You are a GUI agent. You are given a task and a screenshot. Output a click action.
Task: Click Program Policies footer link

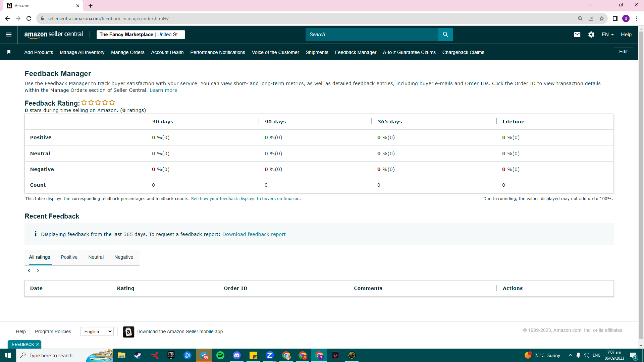click(x=53, y=331)
